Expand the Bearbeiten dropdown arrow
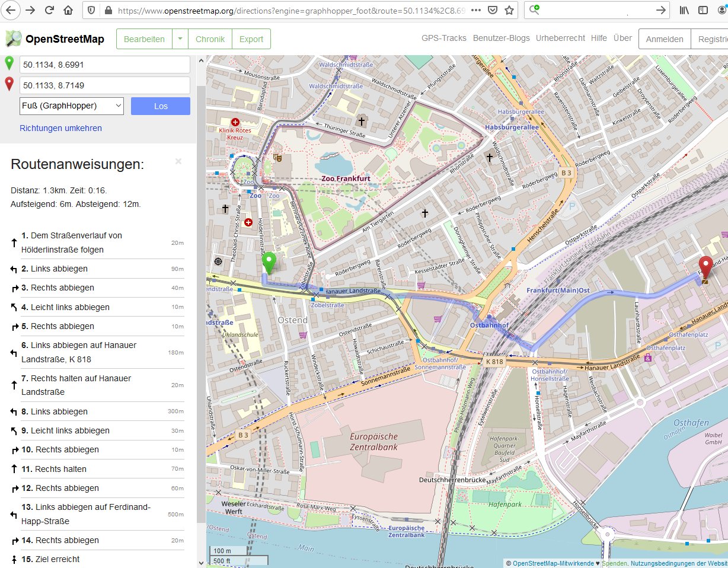The image size is (728, 568). [x=180, y=39]
